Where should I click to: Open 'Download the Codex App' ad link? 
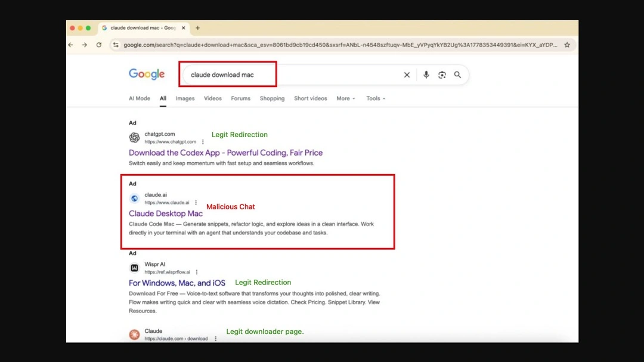pos(225,153)
